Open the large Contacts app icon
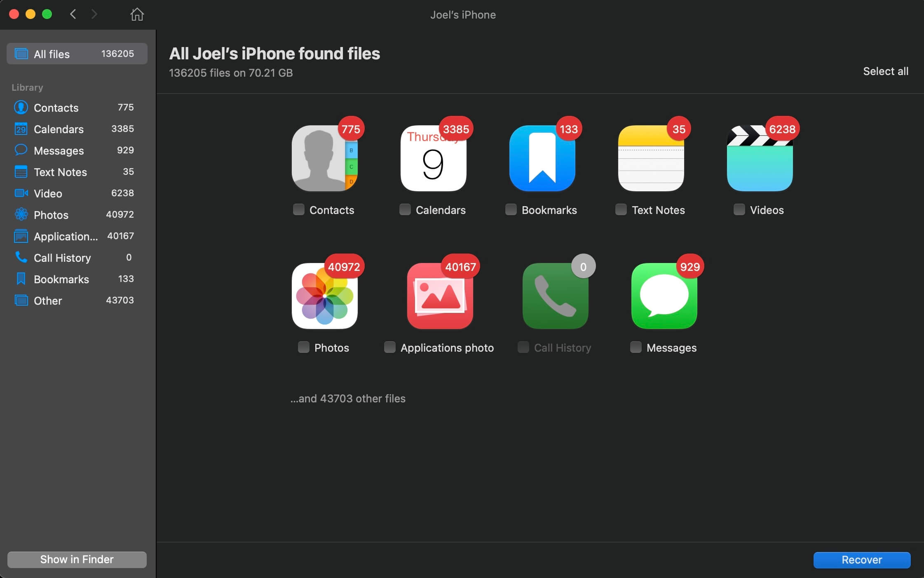This screenshot has height=578, width=924. coord(324,158)
